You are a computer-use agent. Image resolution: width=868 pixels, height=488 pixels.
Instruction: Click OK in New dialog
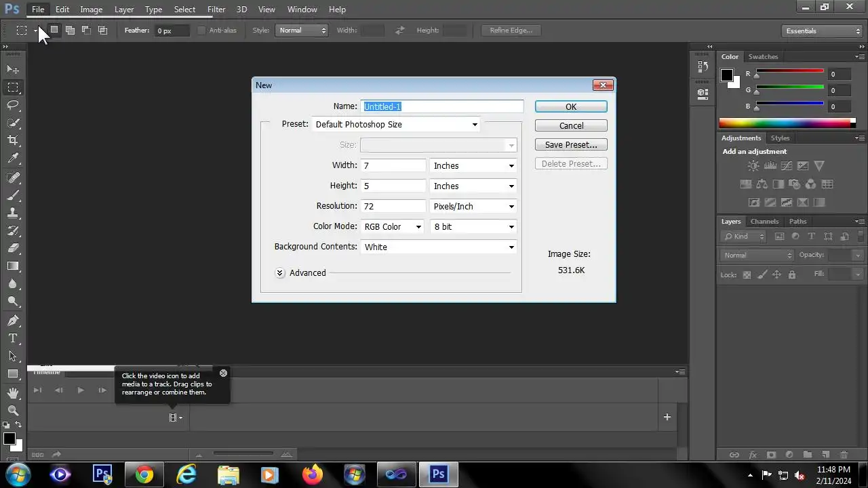coord(571,106)
